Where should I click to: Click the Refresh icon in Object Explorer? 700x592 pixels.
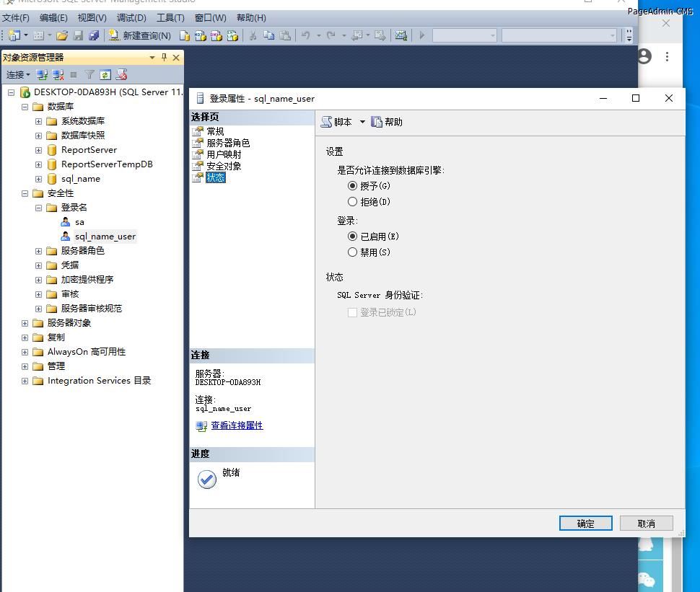[x=105, y=75]
